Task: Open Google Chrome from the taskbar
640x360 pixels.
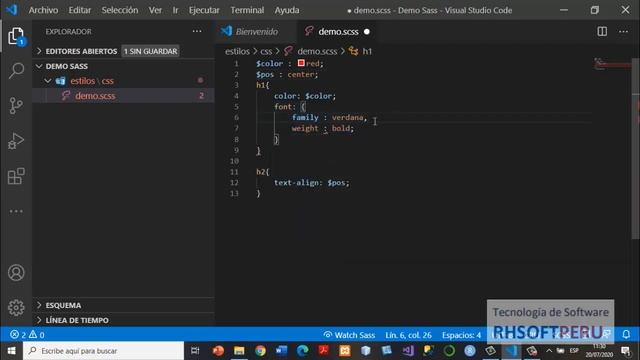Action: click(x=260, y=351)
